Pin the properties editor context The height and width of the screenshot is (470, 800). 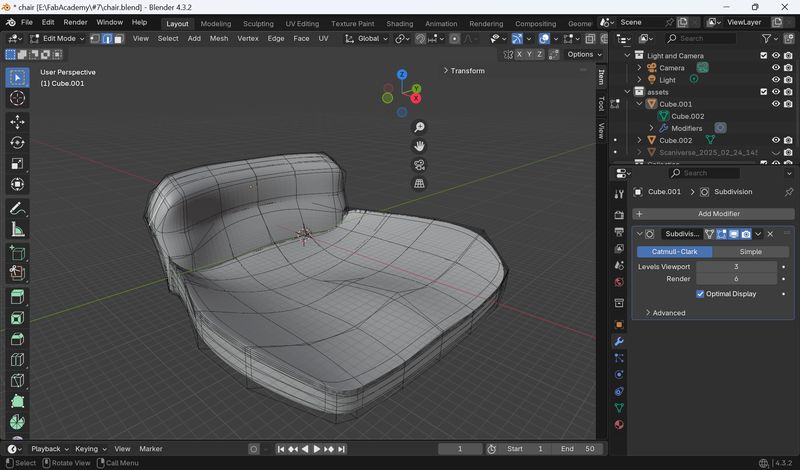[x=789, y=192]
